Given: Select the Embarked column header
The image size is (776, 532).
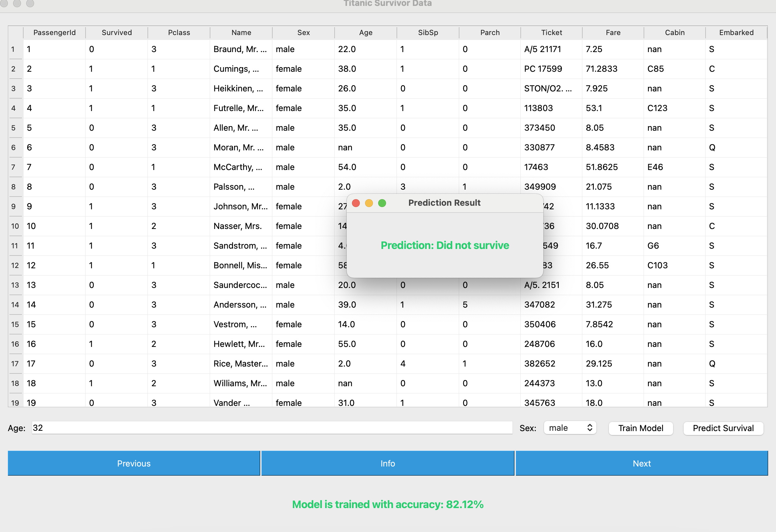Looking at the screenshot, I should pyautogui.click(x=736, y=33).
